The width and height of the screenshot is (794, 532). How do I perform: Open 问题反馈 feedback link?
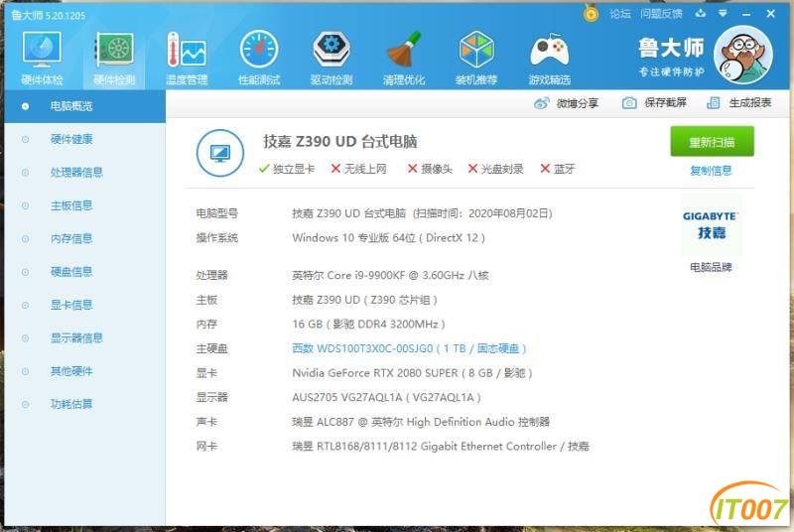click(661, 14)
